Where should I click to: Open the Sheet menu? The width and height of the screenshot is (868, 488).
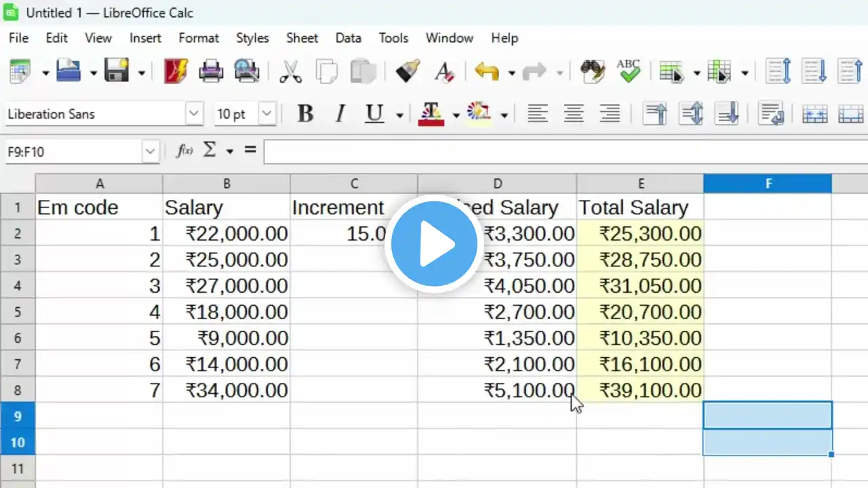(x=302, y=38)
